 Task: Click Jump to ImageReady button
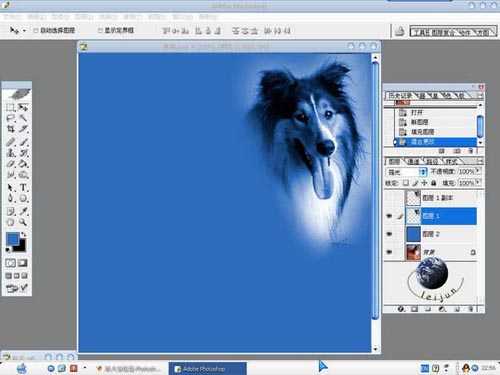(17, 288)
